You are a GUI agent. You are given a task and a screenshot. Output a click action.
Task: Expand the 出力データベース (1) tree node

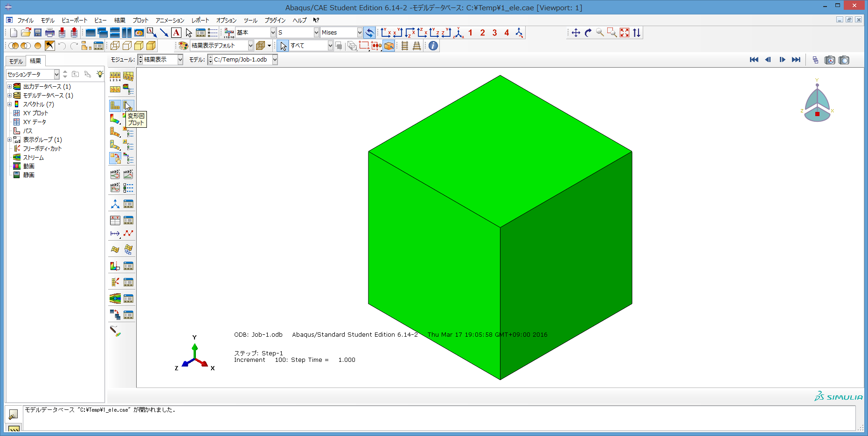tap(9, 87)
